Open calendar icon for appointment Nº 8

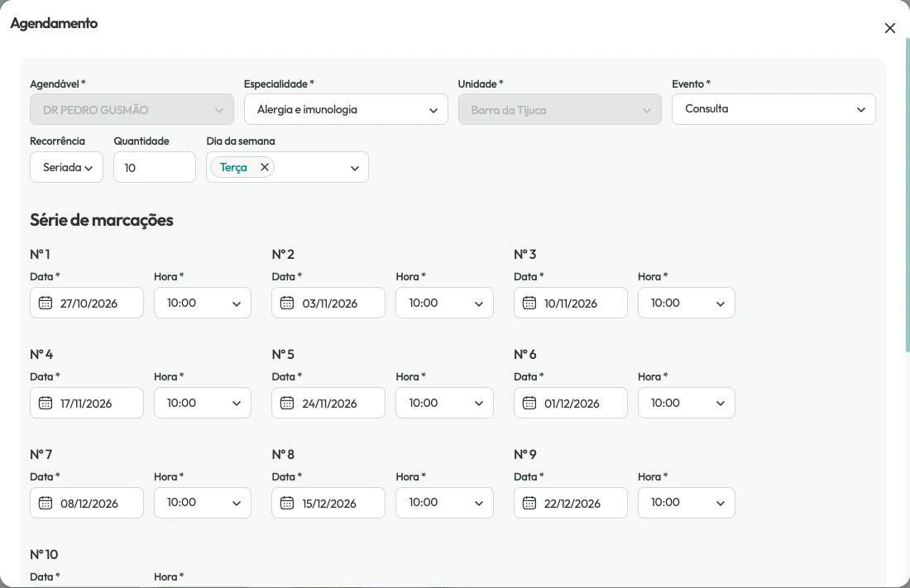[x=287, y=503]
